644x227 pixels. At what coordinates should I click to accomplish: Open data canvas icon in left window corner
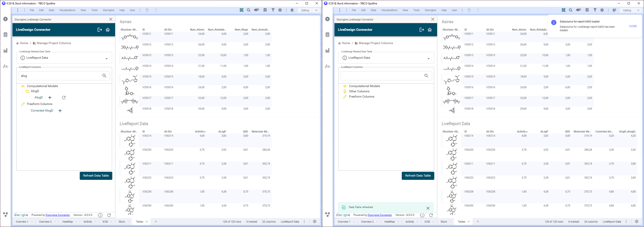point(5,214)
